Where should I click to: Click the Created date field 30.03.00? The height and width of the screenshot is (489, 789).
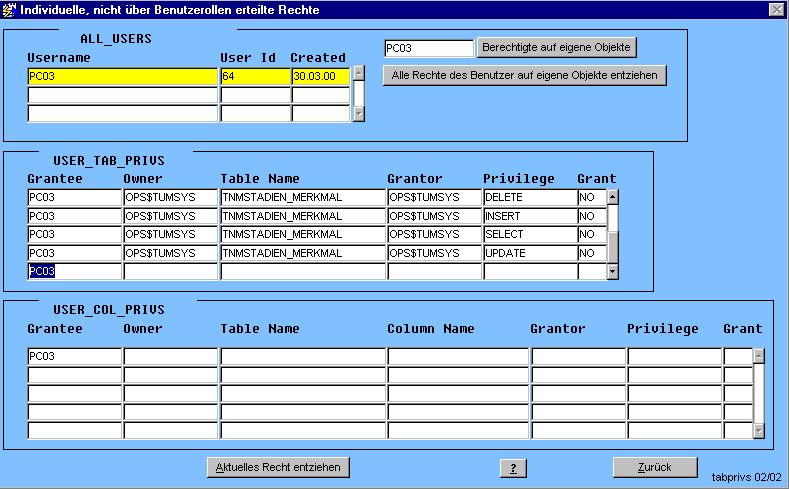[320, 76]
